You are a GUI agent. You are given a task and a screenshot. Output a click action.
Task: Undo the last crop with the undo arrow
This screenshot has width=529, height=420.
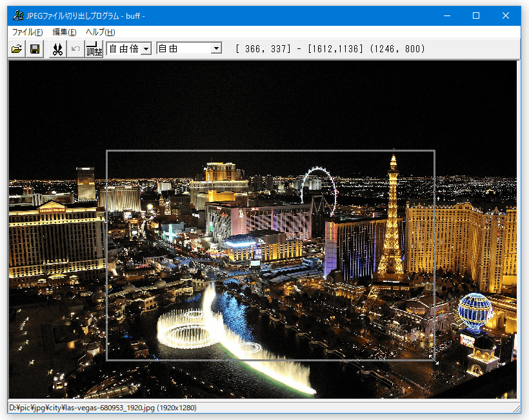75,49
